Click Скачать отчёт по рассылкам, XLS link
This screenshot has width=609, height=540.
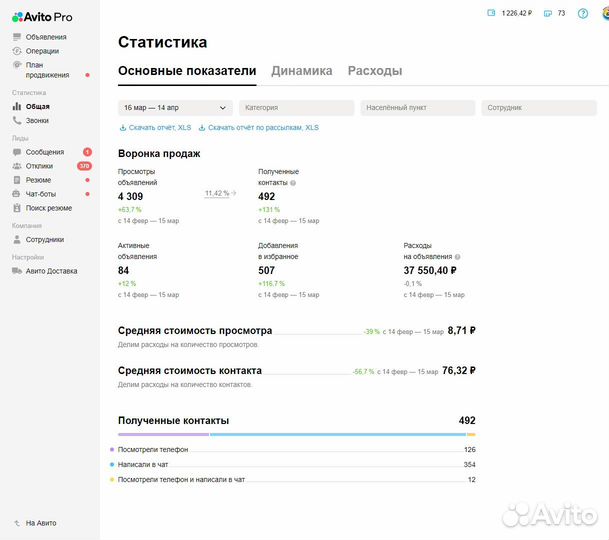263,128
